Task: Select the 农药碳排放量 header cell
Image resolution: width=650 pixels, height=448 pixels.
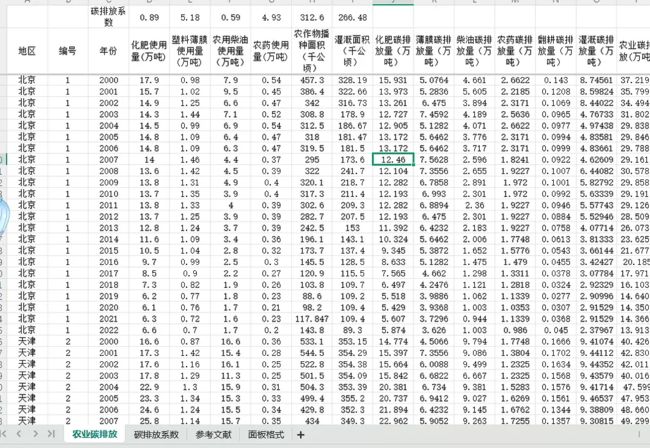Action: click(x=514, y=51)
